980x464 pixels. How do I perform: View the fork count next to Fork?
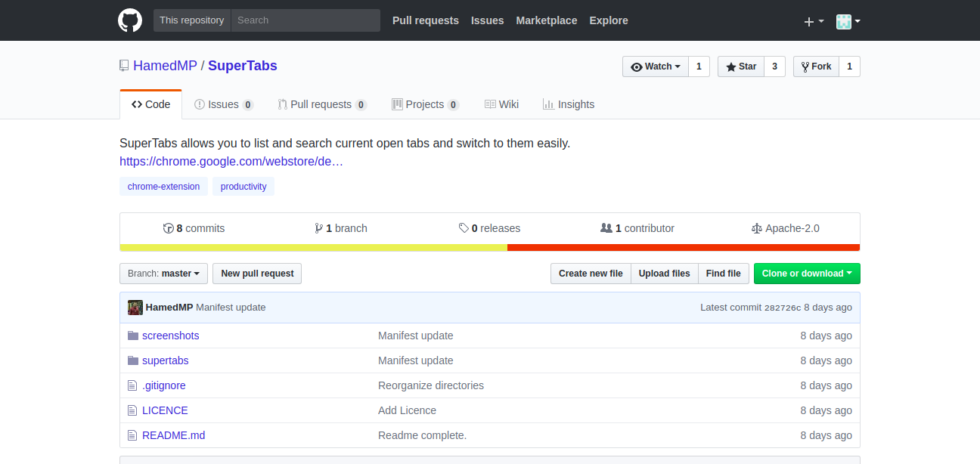point(849,67)
